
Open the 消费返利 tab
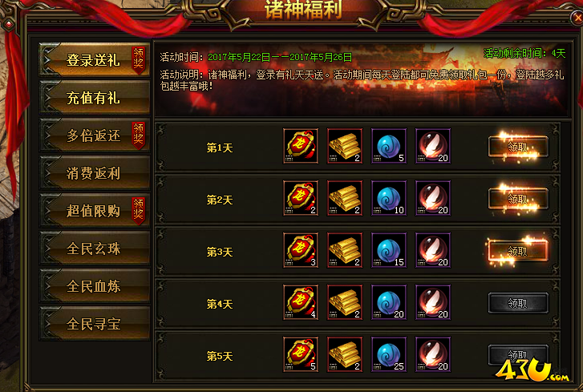tap(95, 173)
